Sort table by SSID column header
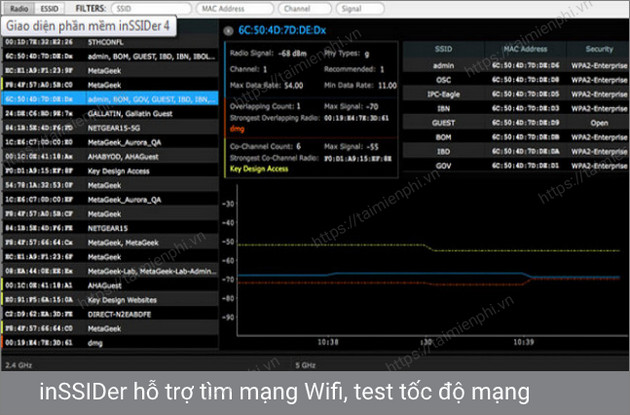 444,47
